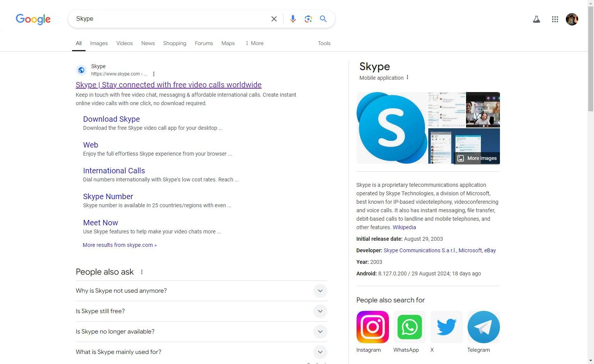Viewport: 594px width, 364px height.
Task: Open the Wikipedia link in description
Action: [404, 227]
